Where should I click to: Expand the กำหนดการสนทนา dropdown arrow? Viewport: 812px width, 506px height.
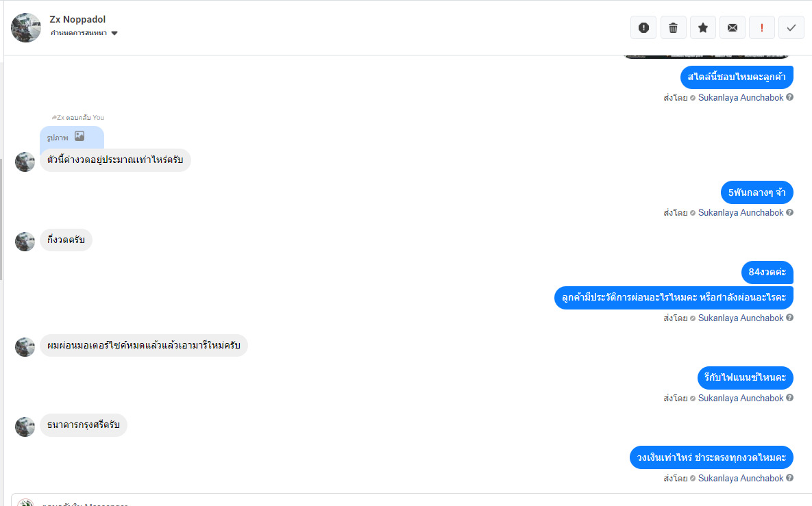(114, 34)
